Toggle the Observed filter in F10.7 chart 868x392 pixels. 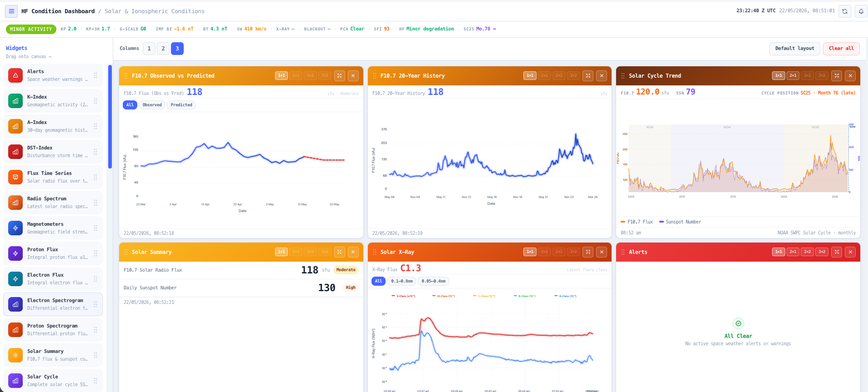coord(152,105)
